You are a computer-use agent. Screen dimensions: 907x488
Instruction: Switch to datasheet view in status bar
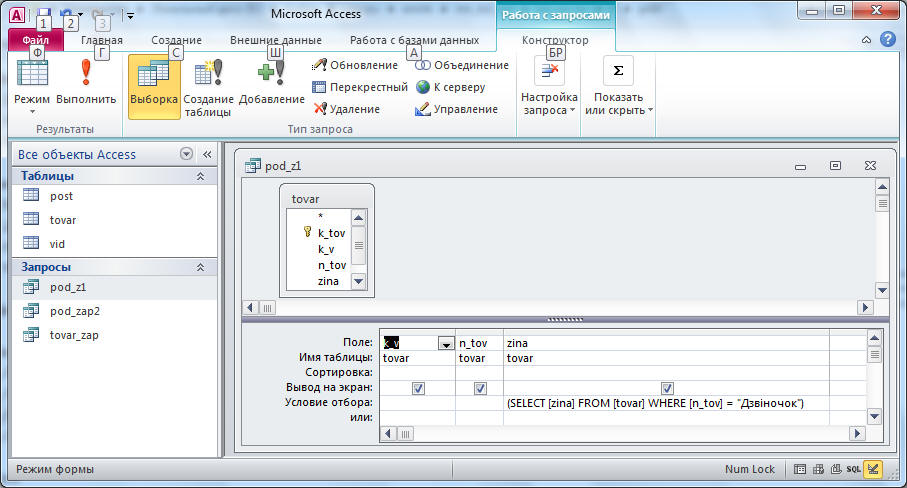point(800,469)
